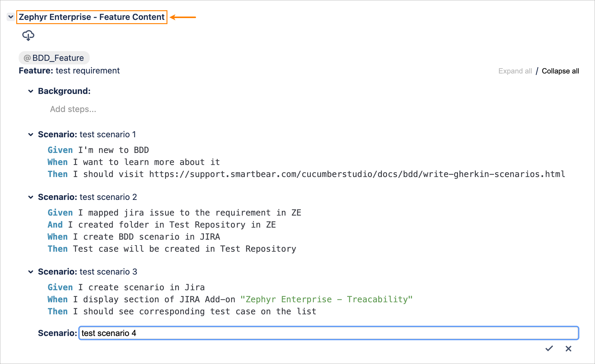The image size is (595, 364).
Task: Collapse test scenario 1 chevron
Action: (31, 134)
